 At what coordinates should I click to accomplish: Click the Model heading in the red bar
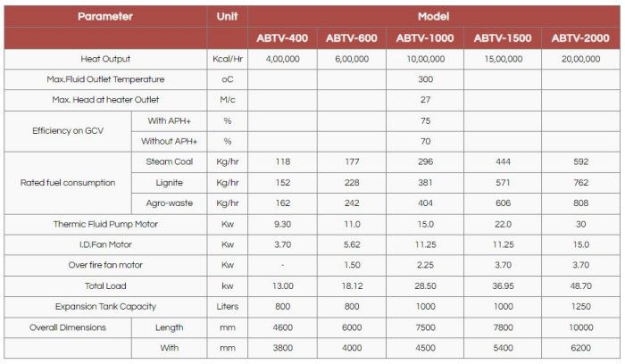(x=433, y=16)
